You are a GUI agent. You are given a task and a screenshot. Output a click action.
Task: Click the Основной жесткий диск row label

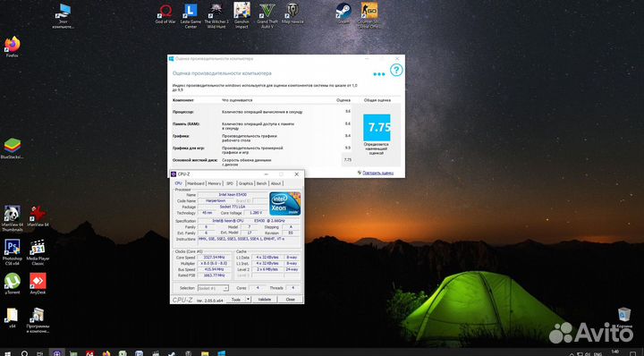[x=195, y=160]
